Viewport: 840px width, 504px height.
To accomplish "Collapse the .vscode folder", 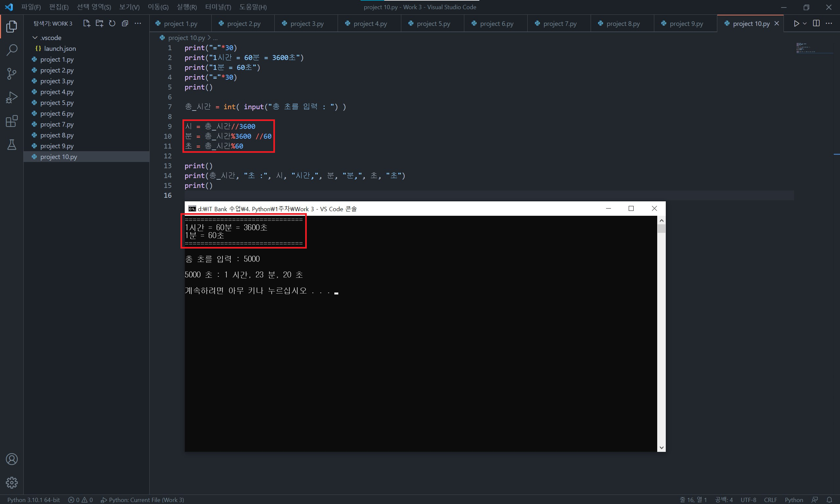I will pyautogui.click(x=35, y=38).
